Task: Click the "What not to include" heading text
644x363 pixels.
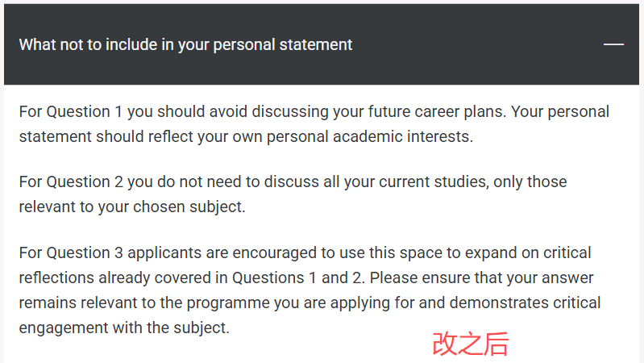Action: coord(185,44)
